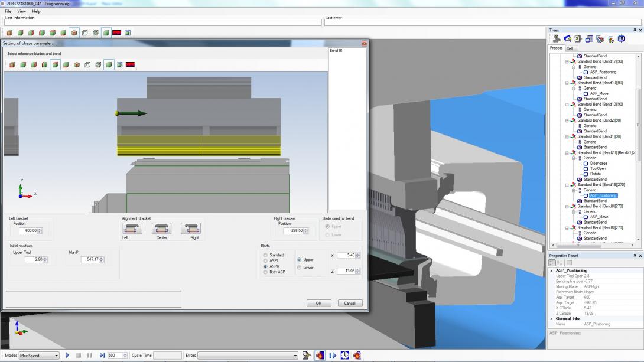Screen dimensions: 644x362
Task: Switch to the Cell tab
Action: pos(570,48)
